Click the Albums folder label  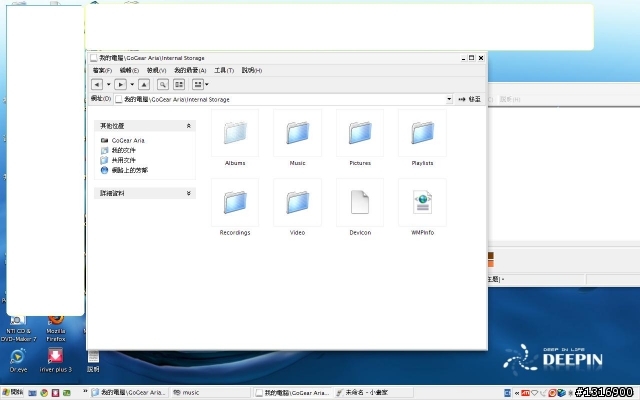tap(235, 163)
